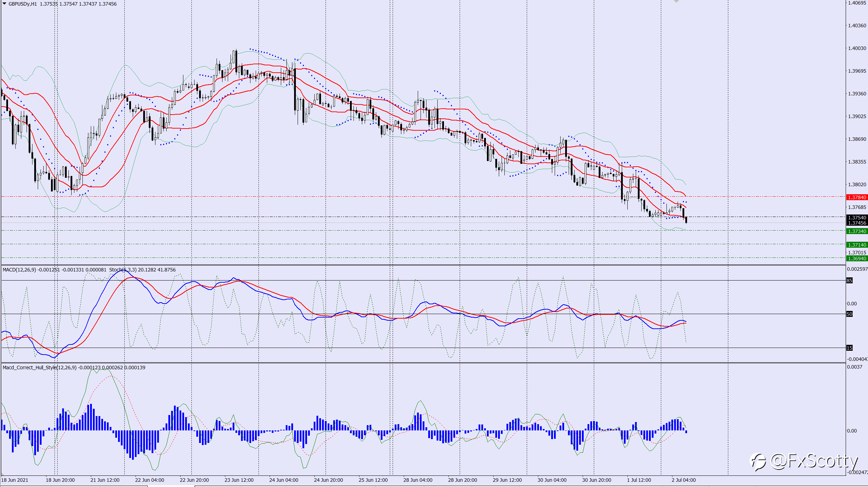Select the 1.40360 price axis value
Image resolution: width=868 pixels, height=487 pixels.
[857, 26]
